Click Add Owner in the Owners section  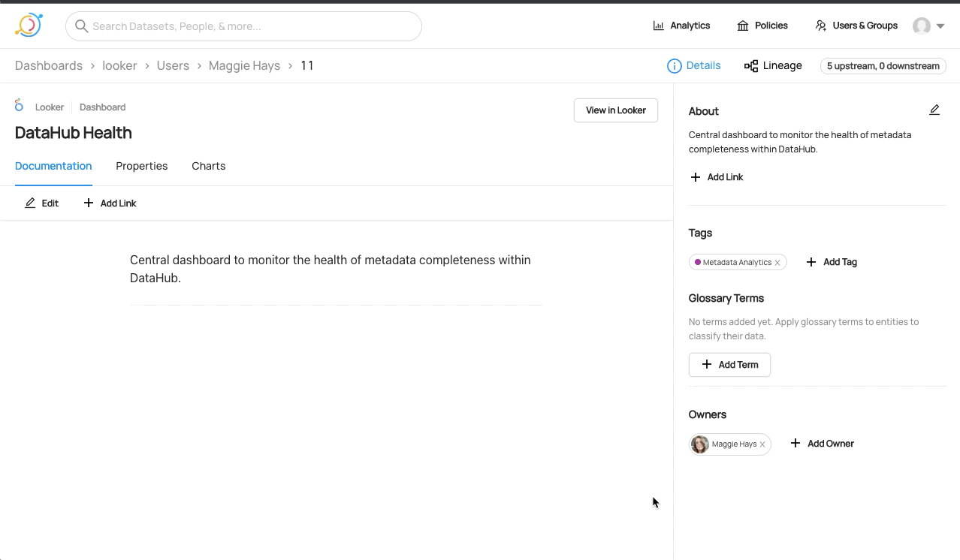click(x=823, y=444)
